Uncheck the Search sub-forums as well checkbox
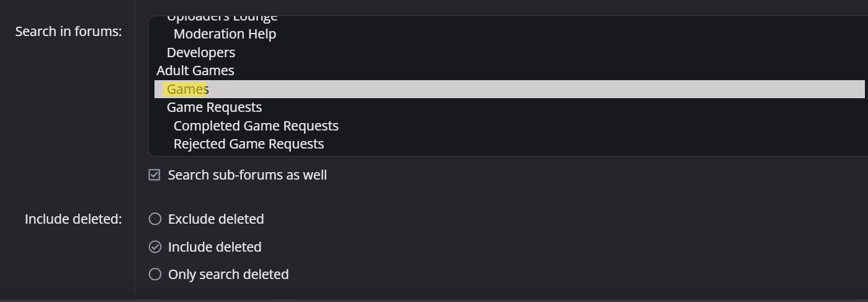Screen dimensions: 868x302 [x=154, y=175]
